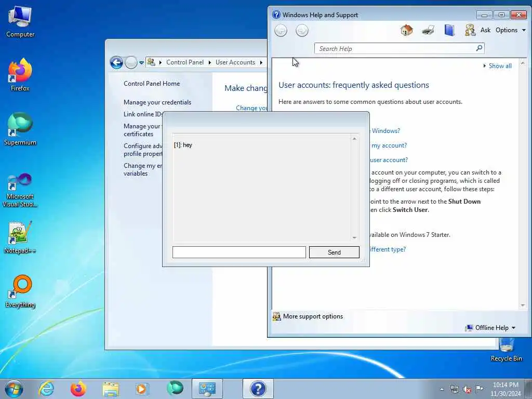Click the Help forward arrow button
This screenshot has width=532, height=399.
(x=302, y=31)
